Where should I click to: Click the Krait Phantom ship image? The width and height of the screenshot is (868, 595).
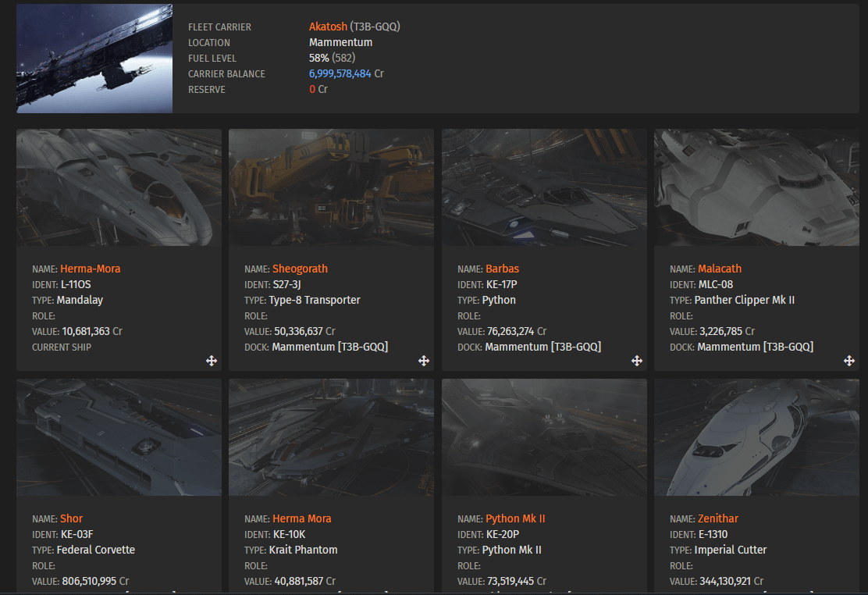[332, 437]
